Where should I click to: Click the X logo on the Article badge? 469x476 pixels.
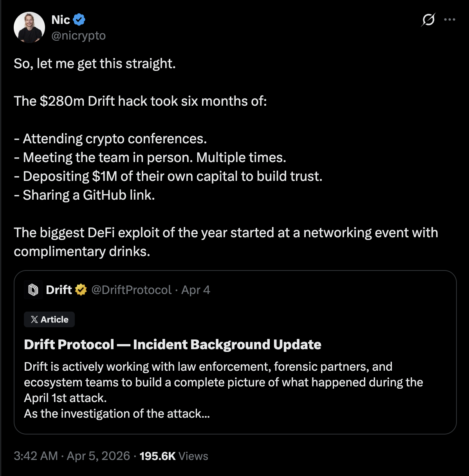[x=34, y=319]
